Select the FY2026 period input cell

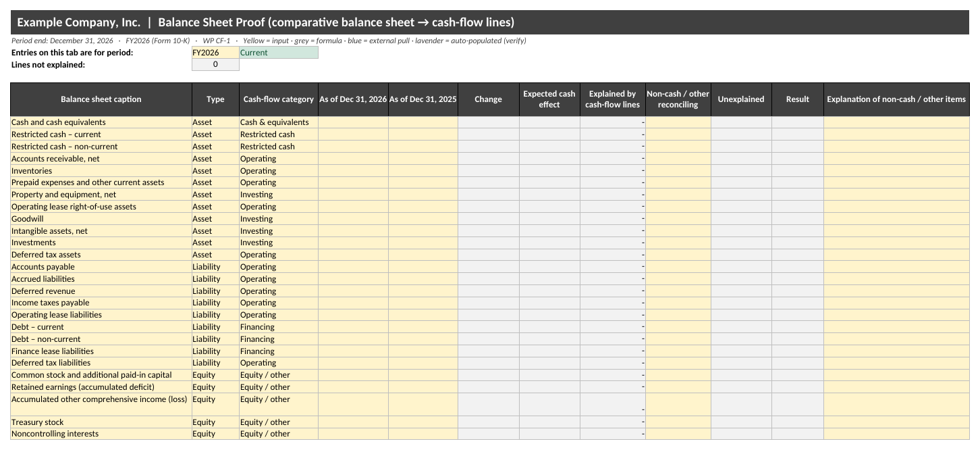click(x=215, y=53)
